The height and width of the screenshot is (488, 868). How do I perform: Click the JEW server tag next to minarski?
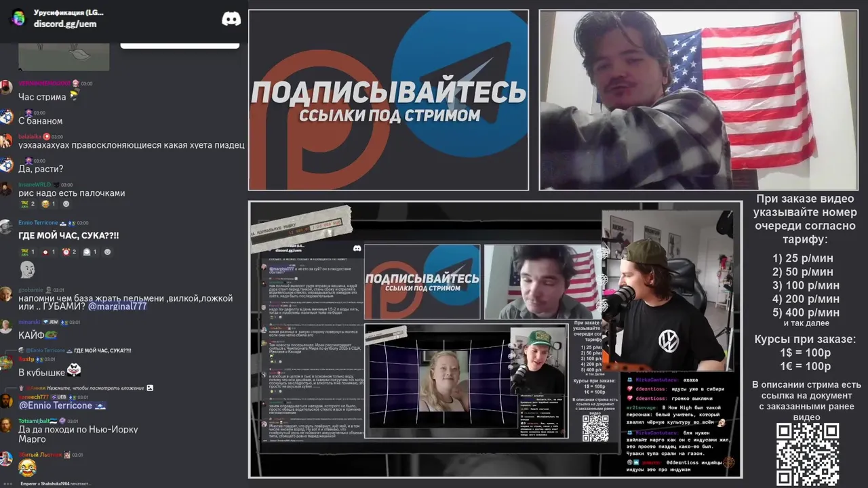tap(50, 322)
